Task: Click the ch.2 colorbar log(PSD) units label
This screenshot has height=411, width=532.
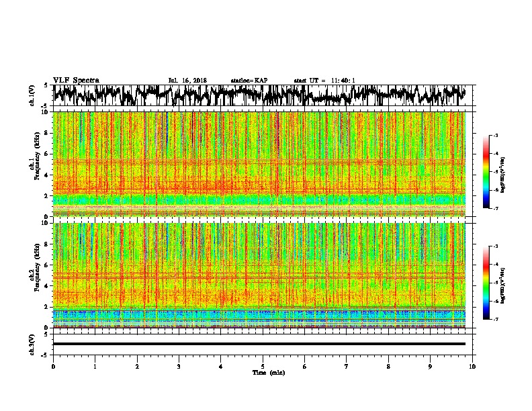Action: pyautogui.click(x=502, y=286)
